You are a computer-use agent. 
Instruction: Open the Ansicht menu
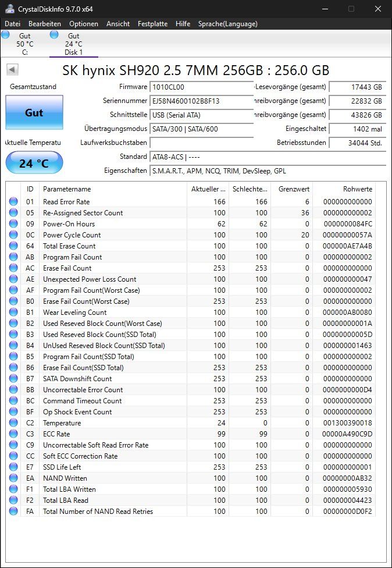pyautogui.click(x=118, y=24)
